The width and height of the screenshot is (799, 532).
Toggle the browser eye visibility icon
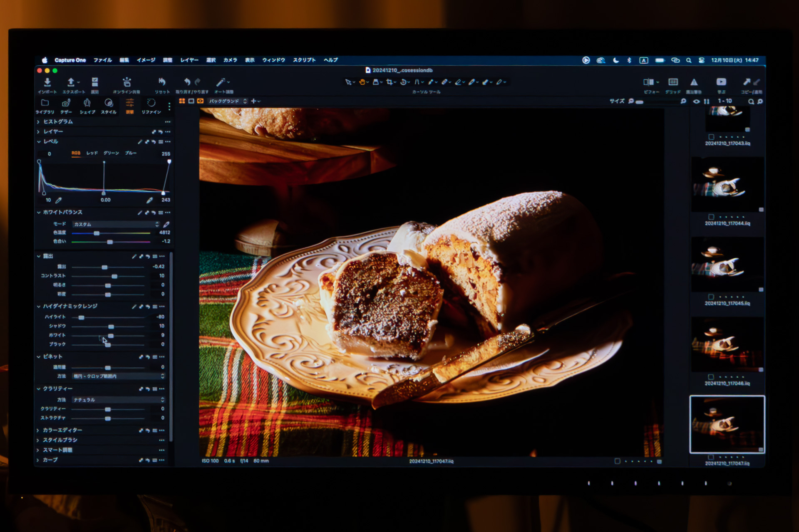pos(696,101)
